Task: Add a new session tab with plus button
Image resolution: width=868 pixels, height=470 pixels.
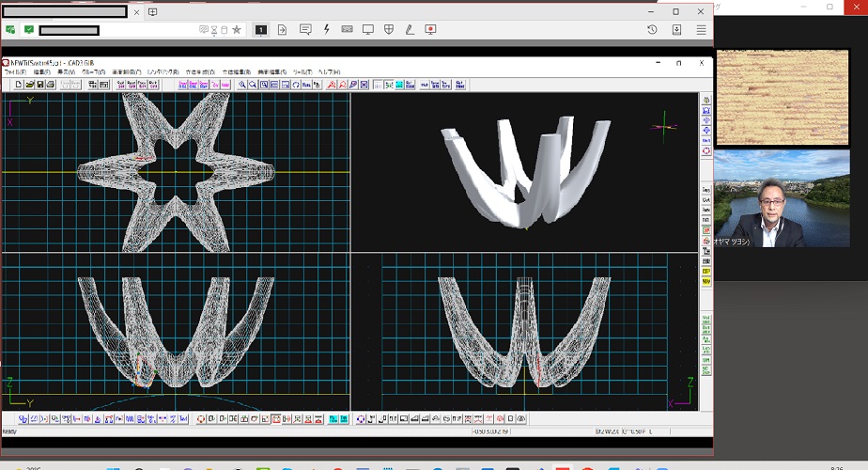Action: 153,12
